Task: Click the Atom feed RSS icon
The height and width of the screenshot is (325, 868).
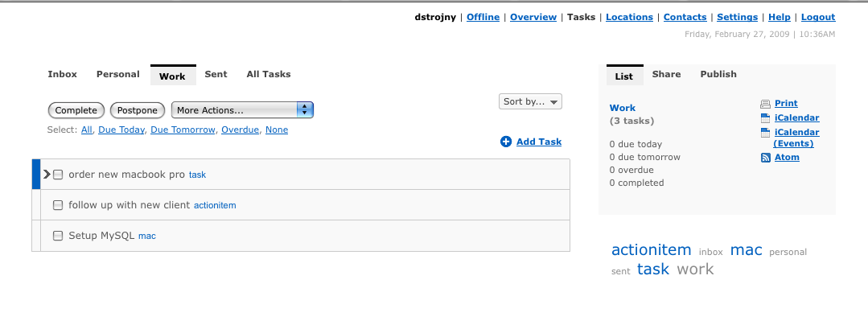Action: (766, 158)
